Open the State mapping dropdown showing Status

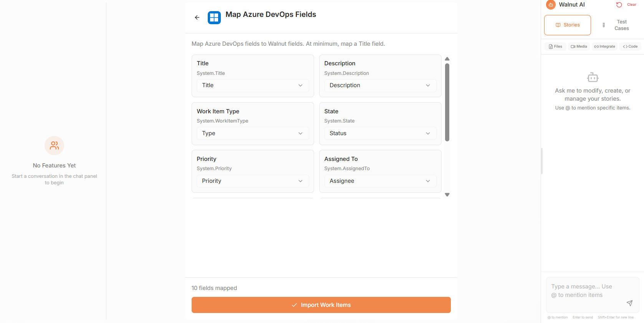[x=380, y=133]
